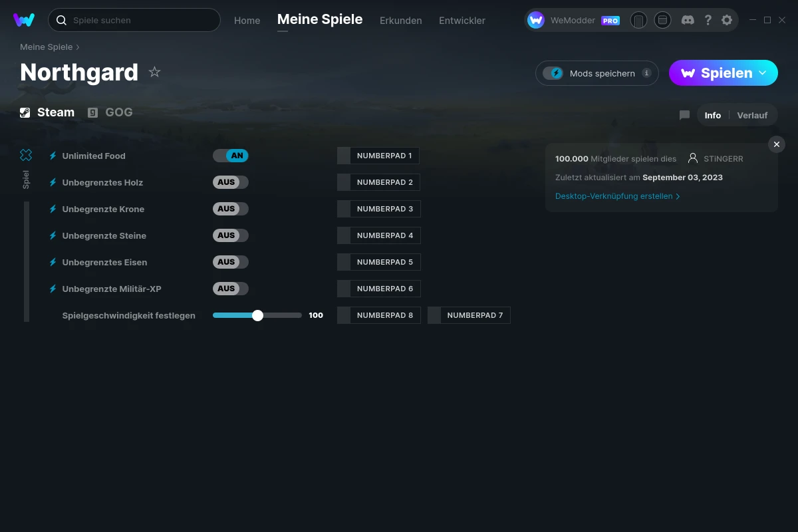Open the comments chat icon
This screenshot has width=798, height=532.
click(684, 115)
